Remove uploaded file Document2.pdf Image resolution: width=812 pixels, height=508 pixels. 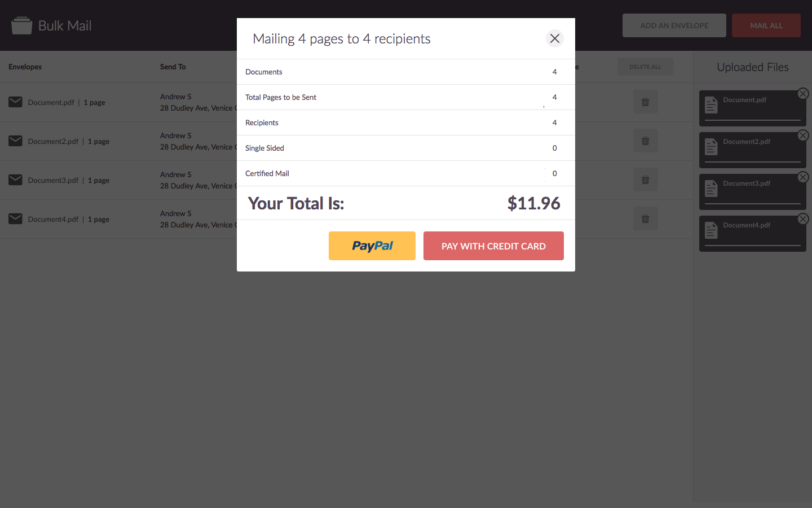(x=803, y=135)
